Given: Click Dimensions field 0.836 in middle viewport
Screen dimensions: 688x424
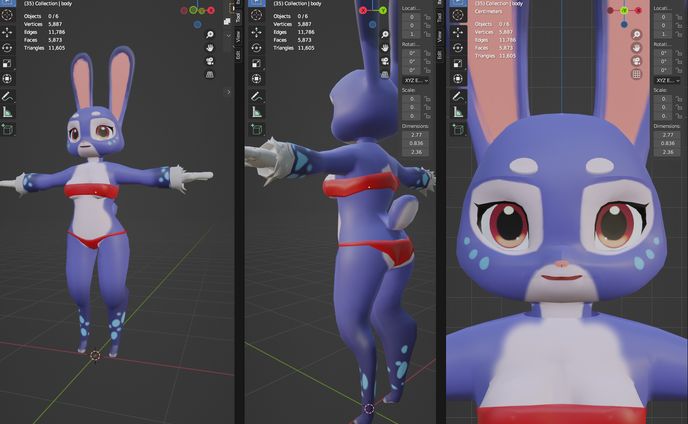Looking at the screenshot, I should pos(416,143).
